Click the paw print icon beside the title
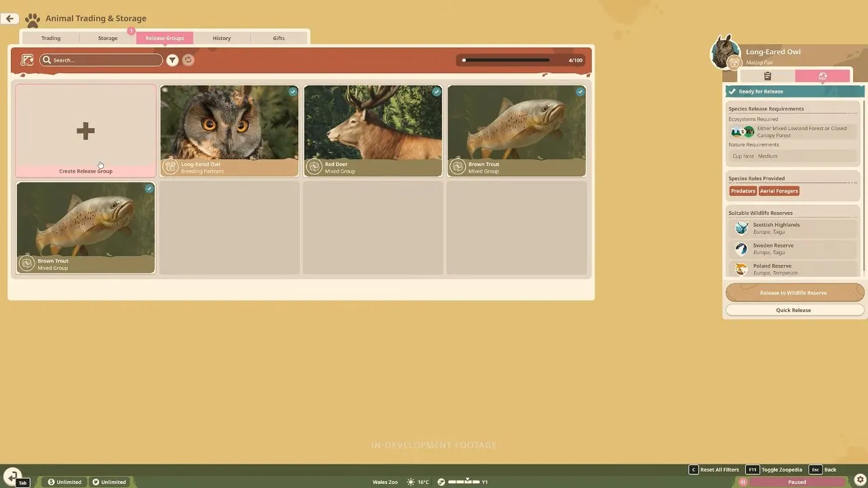868x488 pixels. point(33,20)
